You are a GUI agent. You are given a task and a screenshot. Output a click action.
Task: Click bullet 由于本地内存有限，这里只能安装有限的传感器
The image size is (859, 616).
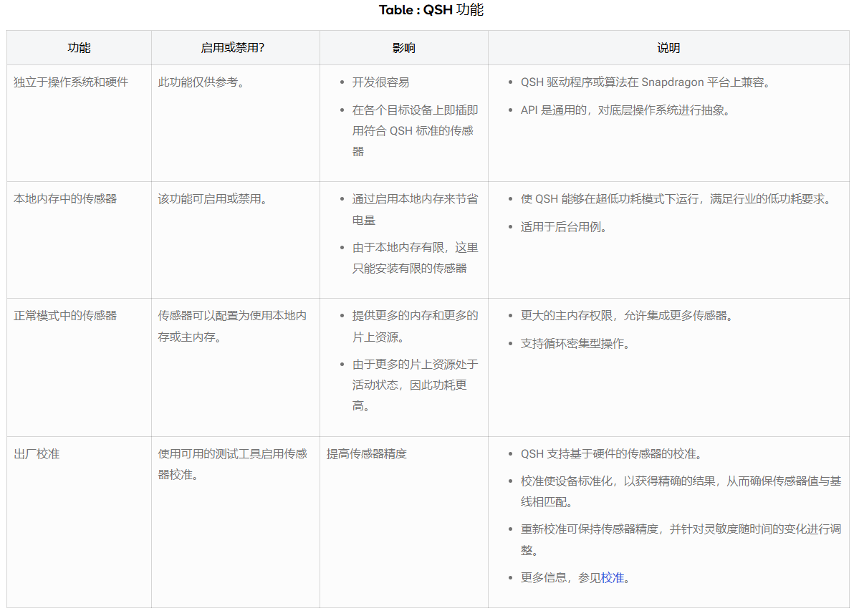[x=416, y=258]
